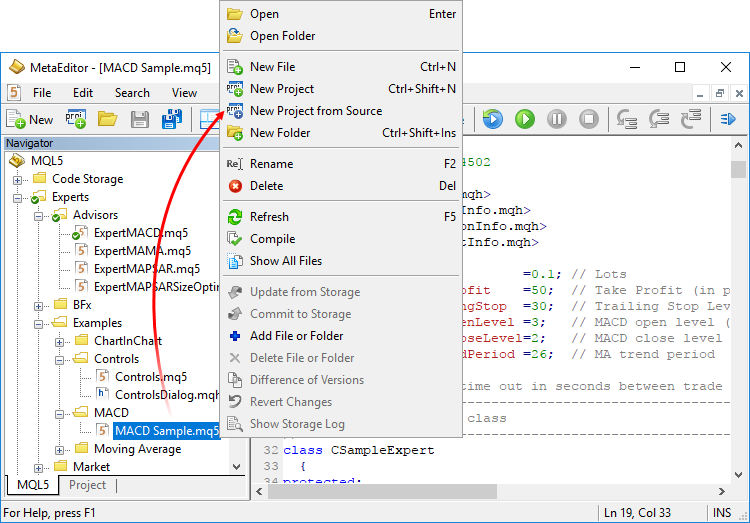The width and height of the screenshot is (750, 523).
Task: Select Compile from the context menu
Action: 272,239
